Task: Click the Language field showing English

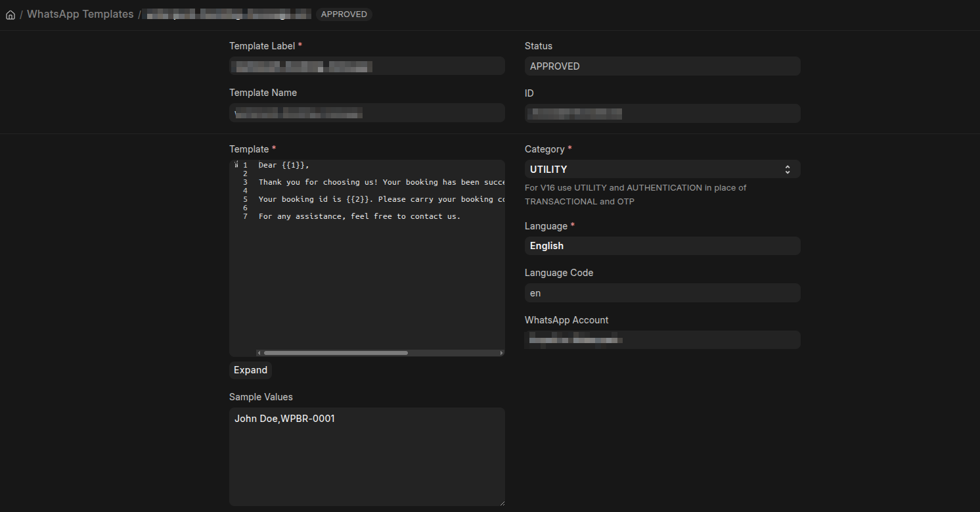Action: 663,246
